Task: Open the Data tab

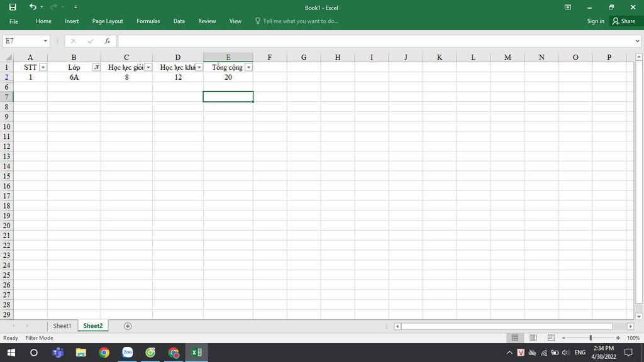Action: [179, 21]
